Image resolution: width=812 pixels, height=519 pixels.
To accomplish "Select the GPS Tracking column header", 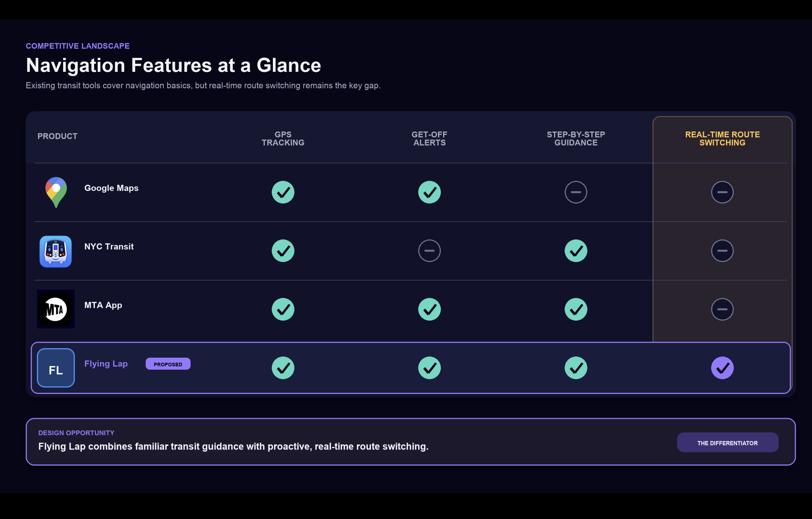I will [283, 139].
